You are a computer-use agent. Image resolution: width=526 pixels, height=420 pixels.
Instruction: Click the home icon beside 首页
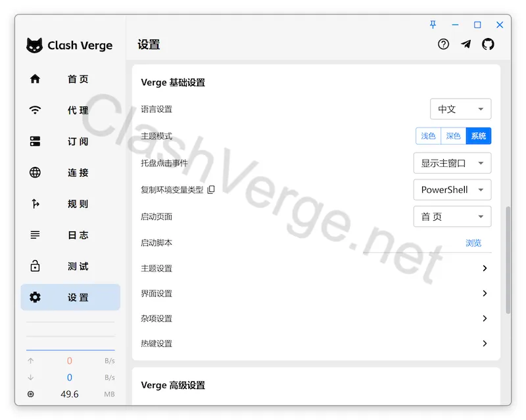(35, 79)
